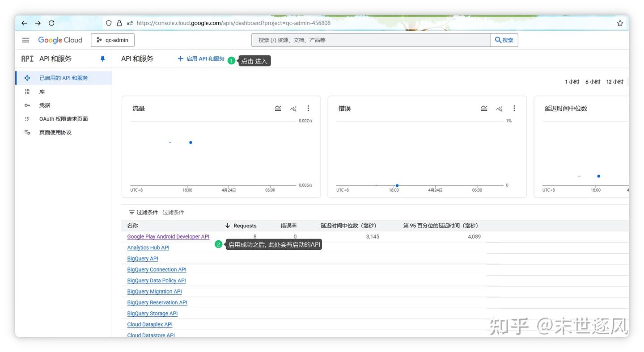Click the filter icon beside 过滤条件

click(131, 212)
